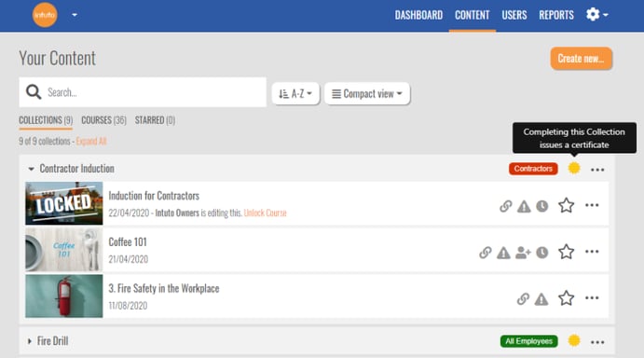
Task: Expand the Fire Drill collection
Action: pyautogui.click(x=30, y=341)
